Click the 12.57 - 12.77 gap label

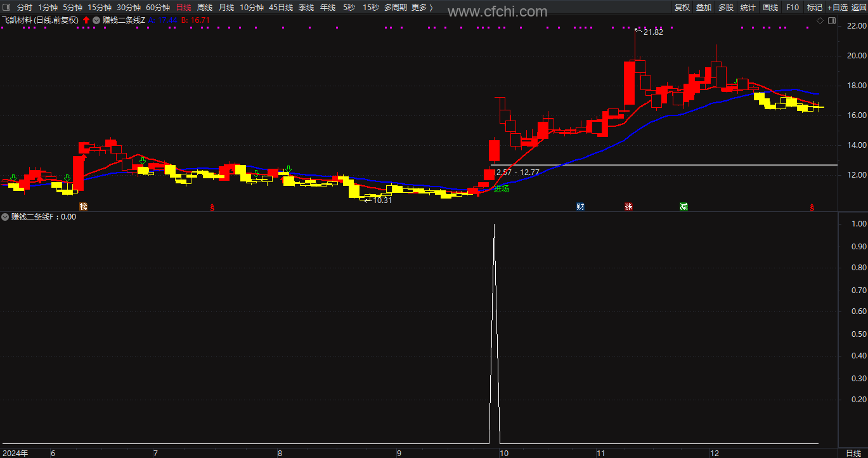(516, 172)
